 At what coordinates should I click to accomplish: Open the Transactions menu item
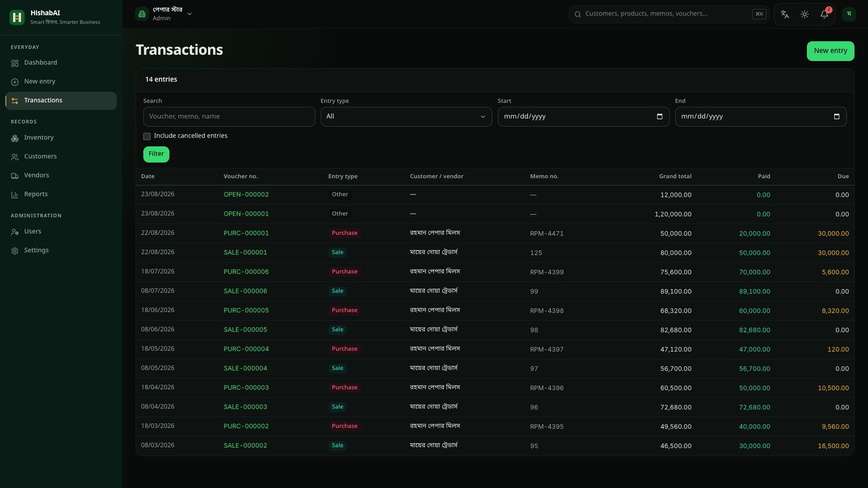tap(61, 101)
